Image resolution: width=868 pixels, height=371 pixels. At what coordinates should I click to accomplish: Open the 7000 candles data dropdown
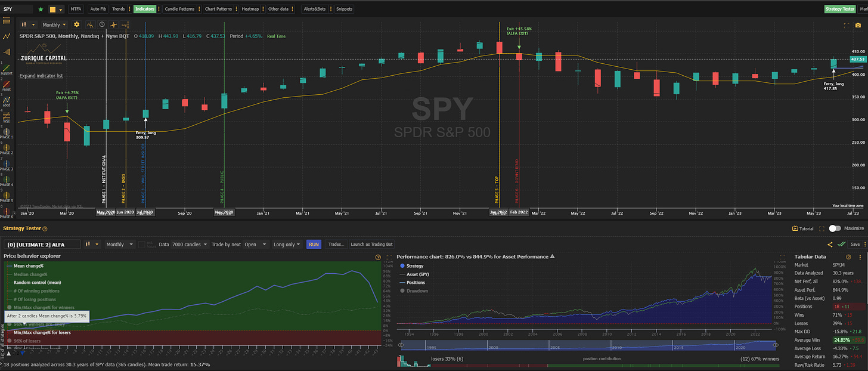pos(191,245)
